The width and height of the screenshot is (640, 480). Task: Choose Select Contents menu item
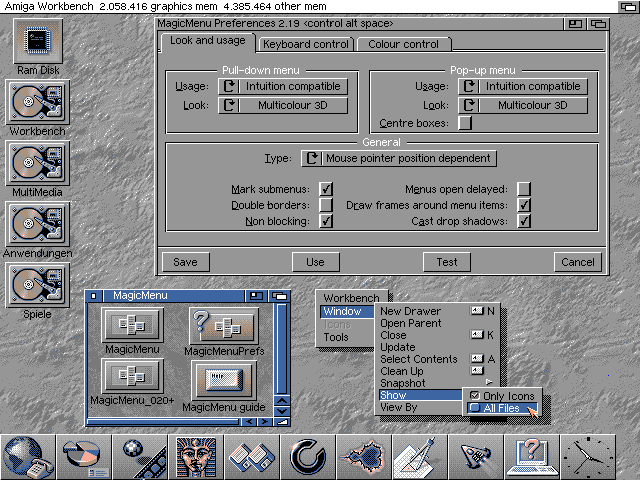click(x=437, y=359)
